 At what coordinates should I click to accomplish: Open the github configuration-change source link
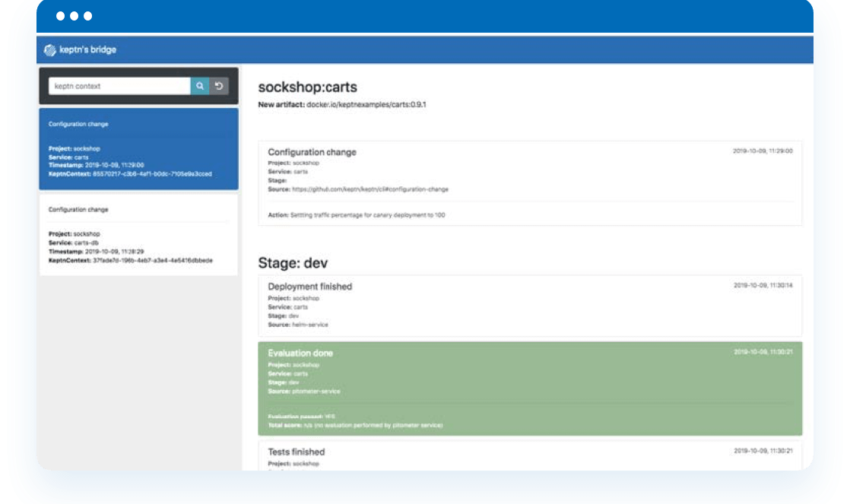click(x=369, y=190)
